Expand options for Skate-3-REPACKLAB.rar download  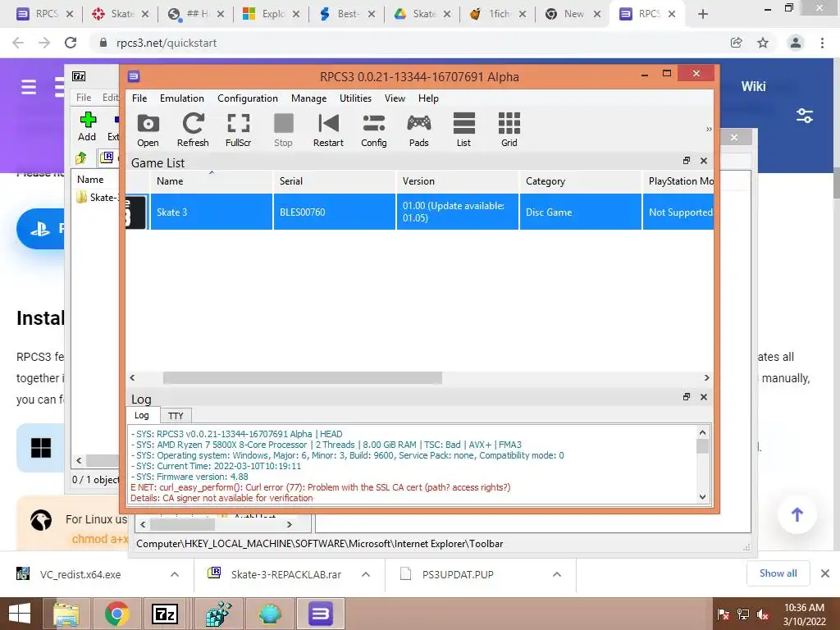[x=366, y=574]
